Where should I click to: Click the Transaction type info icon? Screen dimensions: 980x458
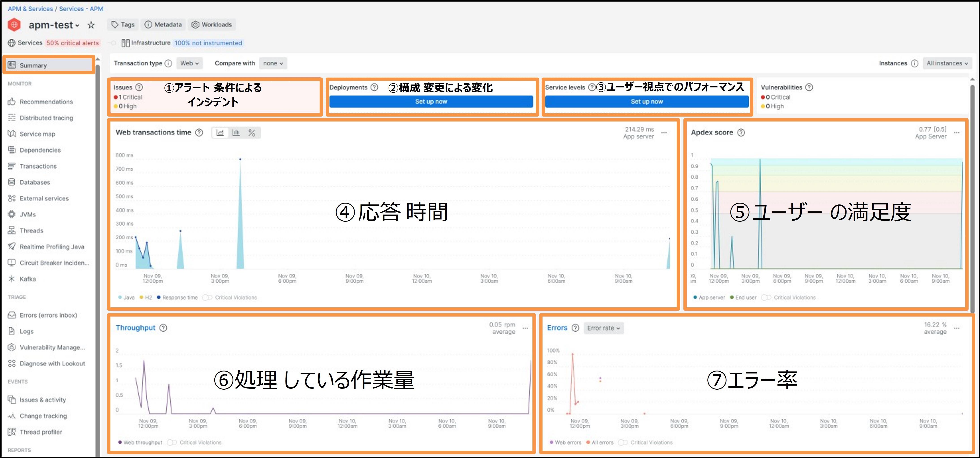(x=168, y=63)
